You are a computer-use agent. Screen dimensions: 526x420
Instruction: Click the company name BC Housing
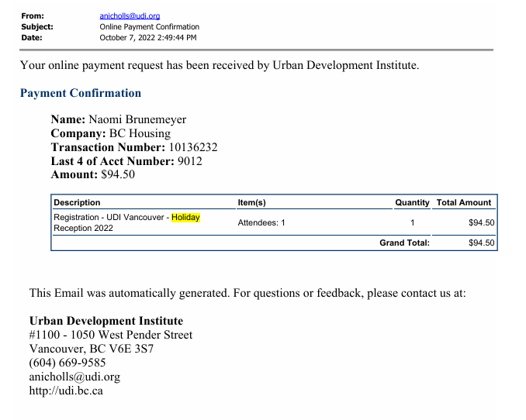click(x=140, y=133)
